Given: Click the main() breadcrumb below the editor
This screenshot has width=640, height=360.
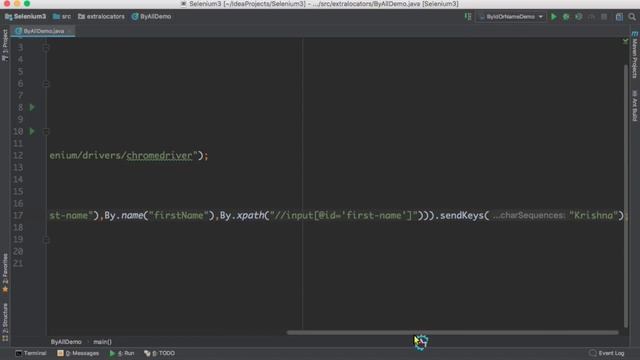Looking at the screenshot, I should coord(102,342).
